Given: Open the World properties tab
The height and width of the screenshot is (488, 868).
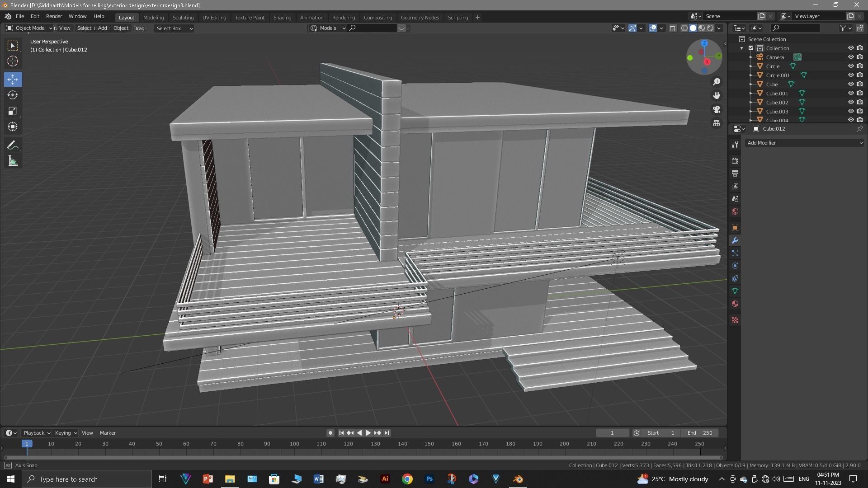Looking at the screenshot, I should click(735, 211).
